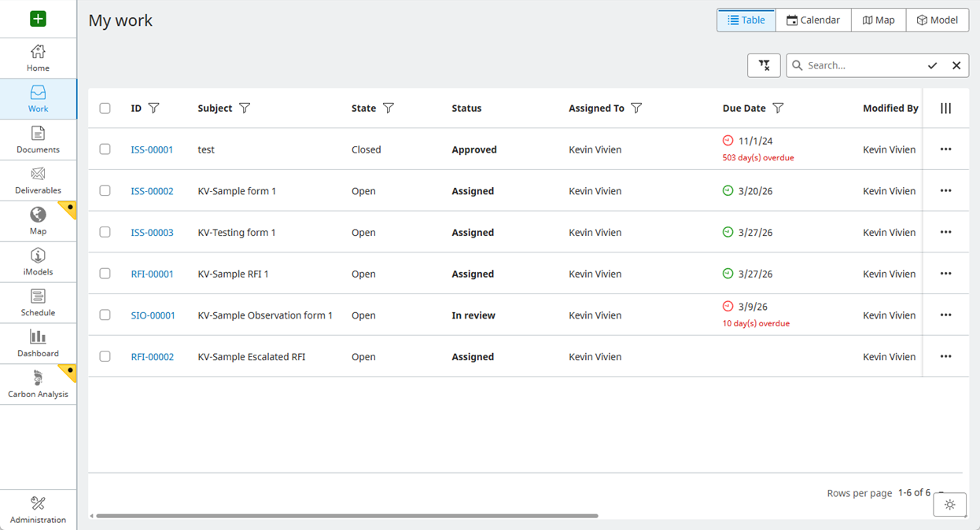
Task: Click the horizontal scrollbar below the table
Action: coord(346,516)
